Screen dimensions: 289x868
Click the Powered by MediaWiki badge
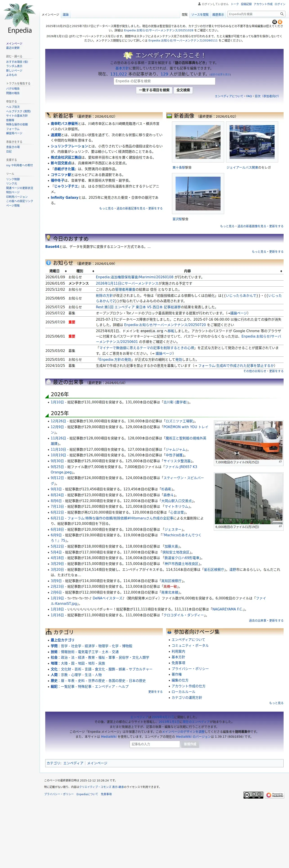tap(274, 795)
